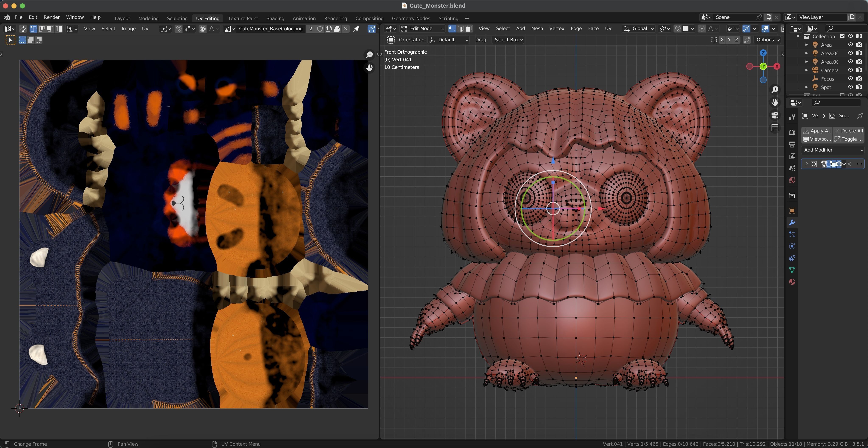Collapse the Collection tree arrow
This screenshot has width=868, height=448.
(x=798, y=36)
